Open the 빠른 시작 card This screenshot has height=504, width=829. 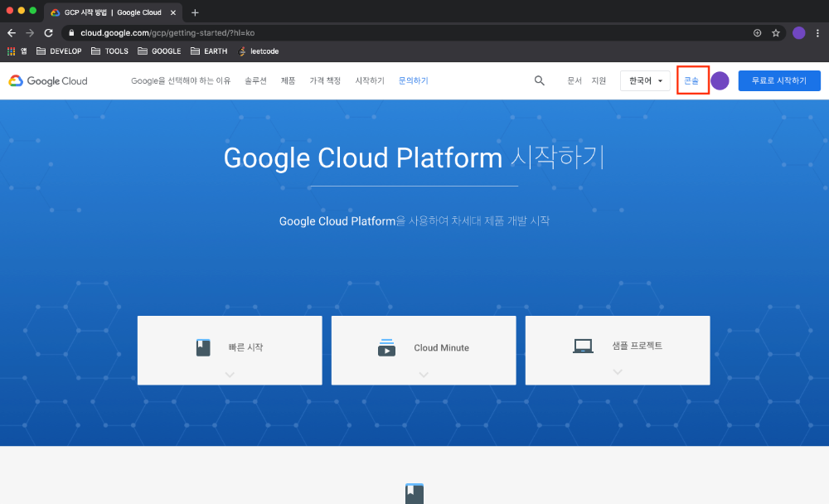click(230, 350)
